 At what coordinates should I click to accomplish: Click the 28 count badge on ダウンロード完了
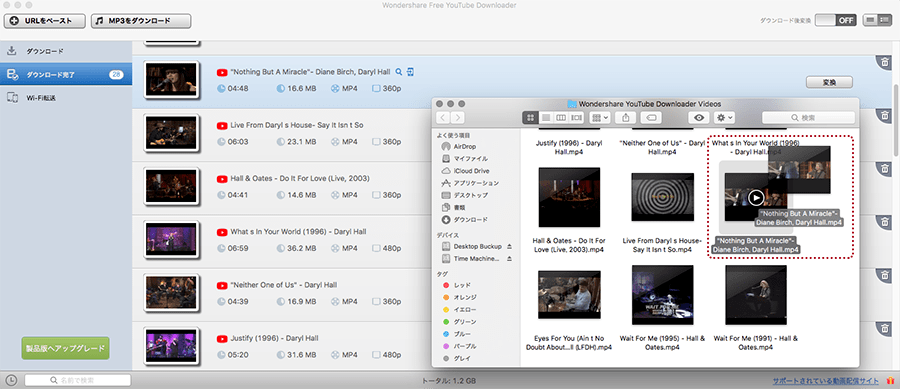tap(116, 75)
